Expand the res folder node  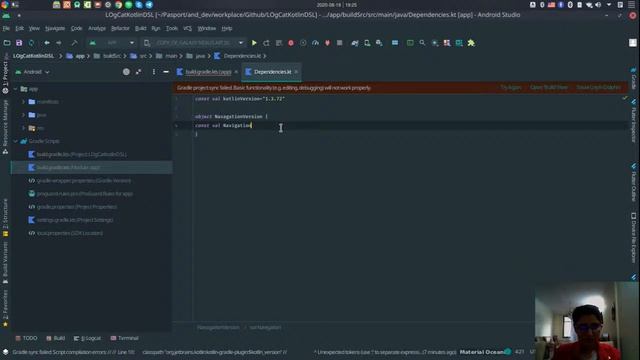pos(23,128)
